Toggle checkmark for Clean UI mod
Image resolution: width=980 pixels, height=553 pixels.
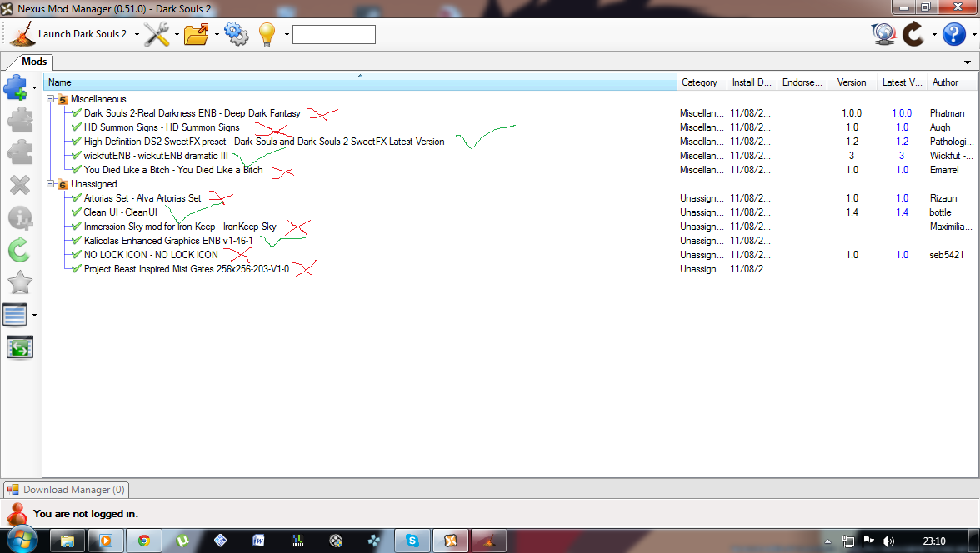(x=77, y=212)
